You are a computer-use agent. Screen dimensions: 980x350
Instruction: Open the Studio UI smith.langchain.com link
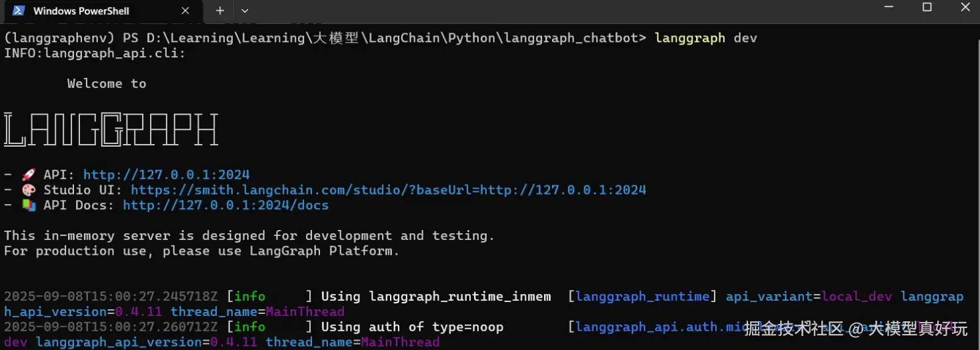pyautogui.click(x=388, y=190)
